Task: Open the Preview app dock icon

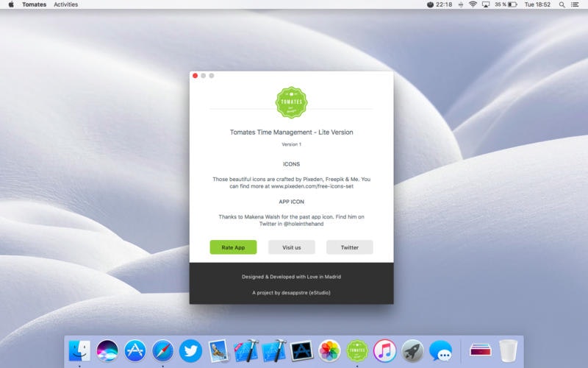Action: point(218,350)
